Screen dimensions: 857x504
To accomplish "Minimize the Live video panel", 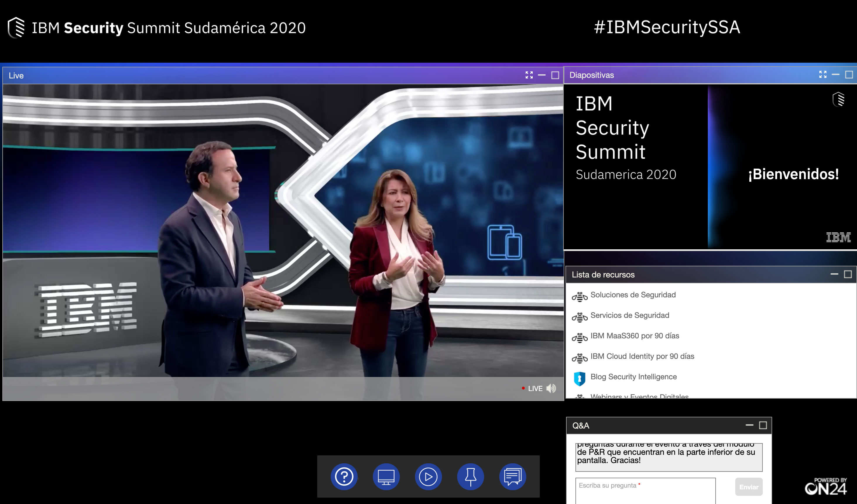I will pos(542,75).
